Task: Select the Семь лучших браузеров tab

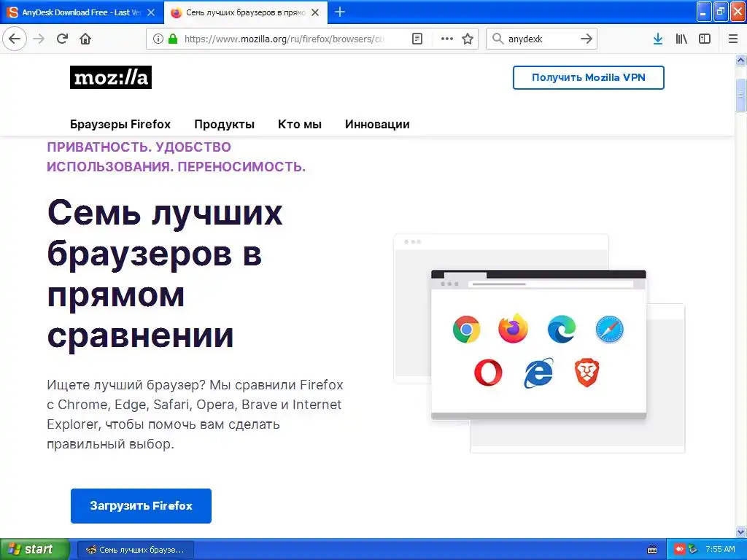Action: tap(245, 12)
